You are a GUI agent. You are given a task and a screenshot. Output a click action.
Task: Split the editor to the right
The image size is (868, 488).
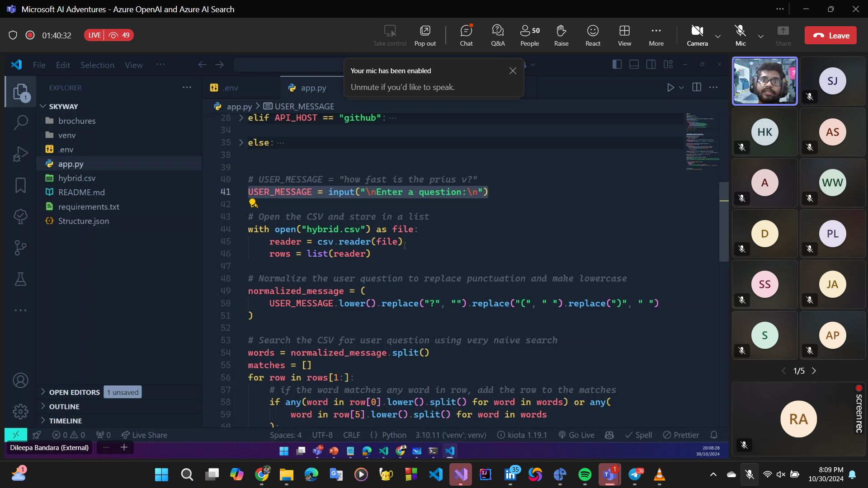pos(697,87)
